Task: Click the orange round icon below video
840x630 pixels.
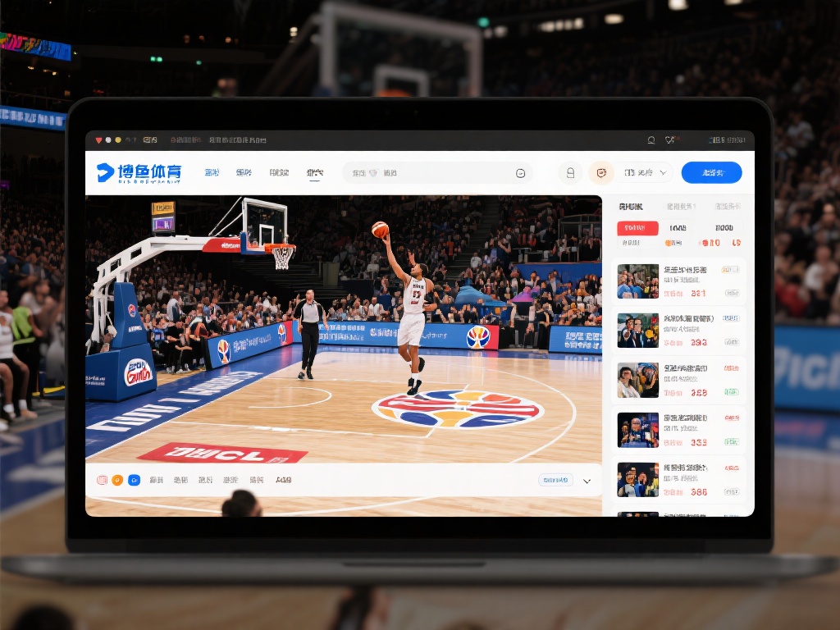Action: coord(117,480)
